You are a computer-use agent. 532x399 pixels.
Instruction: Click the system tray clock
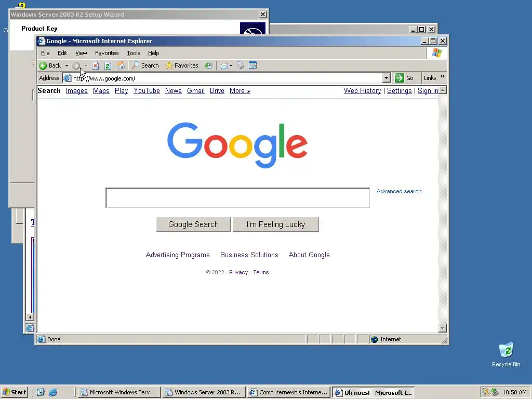click(514, 392)
